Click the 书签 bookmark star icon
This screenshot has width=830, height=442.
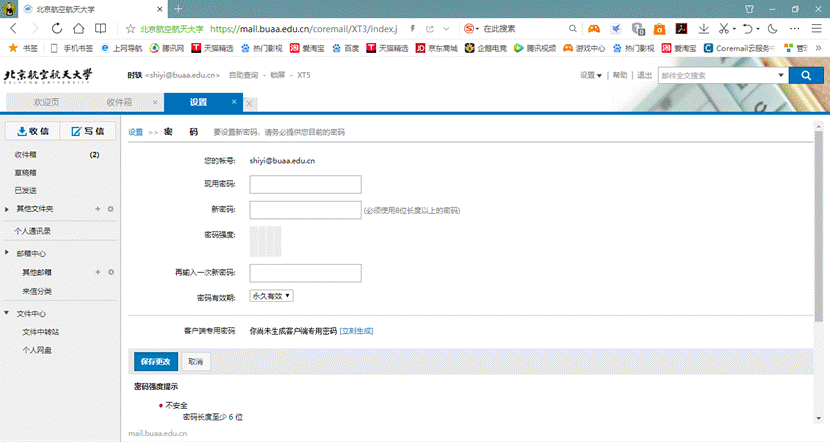[x=13, y=47]
